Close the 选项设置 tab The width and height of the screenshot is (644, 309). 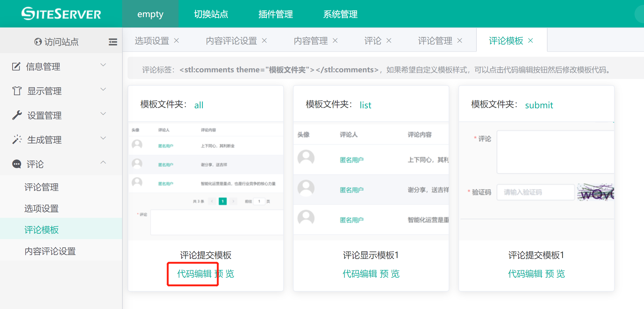(x=176, y=41)
